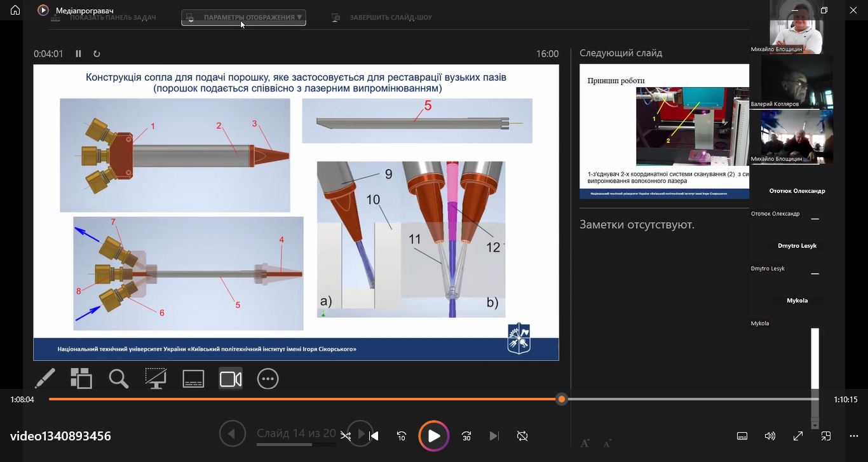This screenshot has width=868, height=462.
Task: Open the see all slides grid icon
Action: click(81, 379)
